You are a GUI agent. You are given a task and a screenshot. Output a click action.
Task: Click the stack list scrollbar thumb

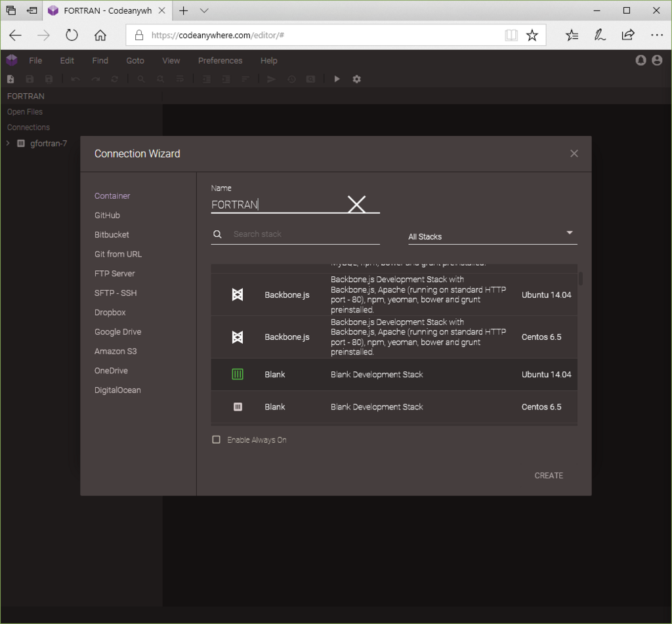[x=581, y=279]
